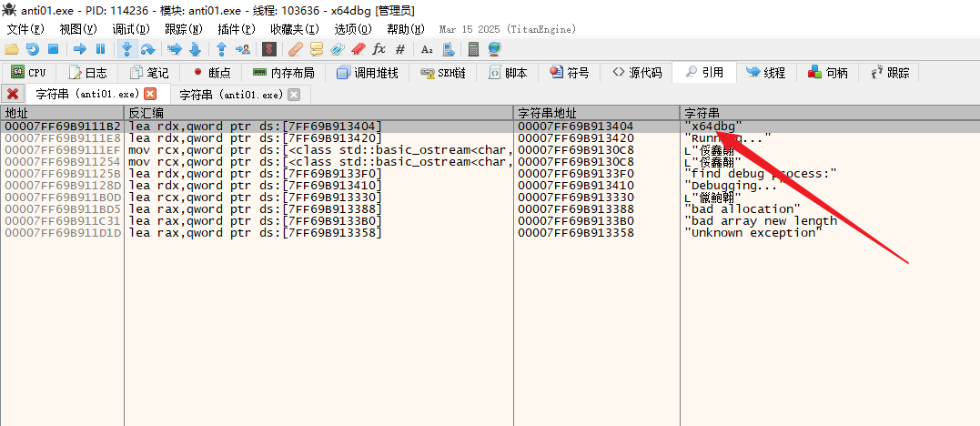This screenshot has width=980, height=426.
Task: Open the 插件(P) menu
Action: point(236,29)
